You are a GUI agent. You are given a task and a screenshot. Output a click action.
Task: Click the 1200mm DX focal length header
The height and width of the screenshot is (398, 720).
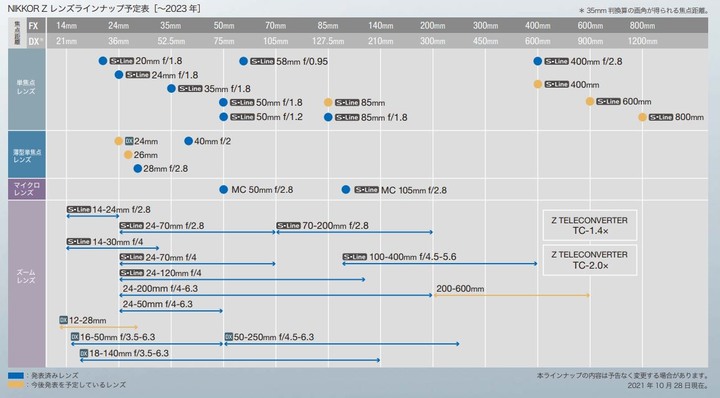pyautogui.click(x=642, y=41)
